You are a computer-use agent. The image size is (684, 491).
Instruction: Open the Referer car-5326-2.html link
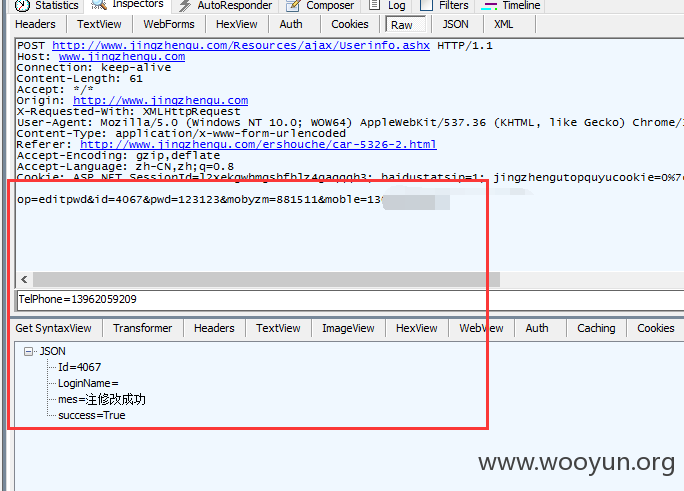coord(258,144)
